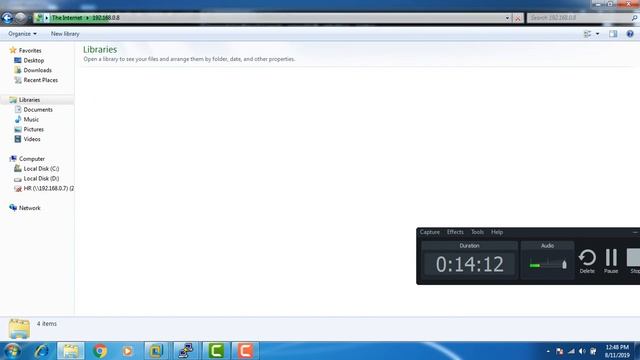The image size is (640, 360).
Task: Open the Documents library
Action: click(x=38, y=110)
